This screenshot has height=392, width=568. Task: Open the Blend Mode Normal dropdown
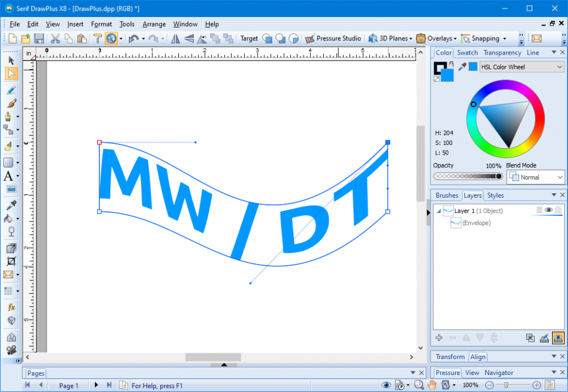point(536,177)
